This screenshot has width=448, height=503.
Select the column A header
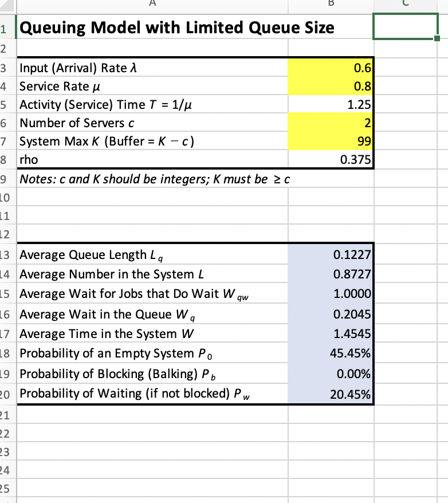coord(152,5)
